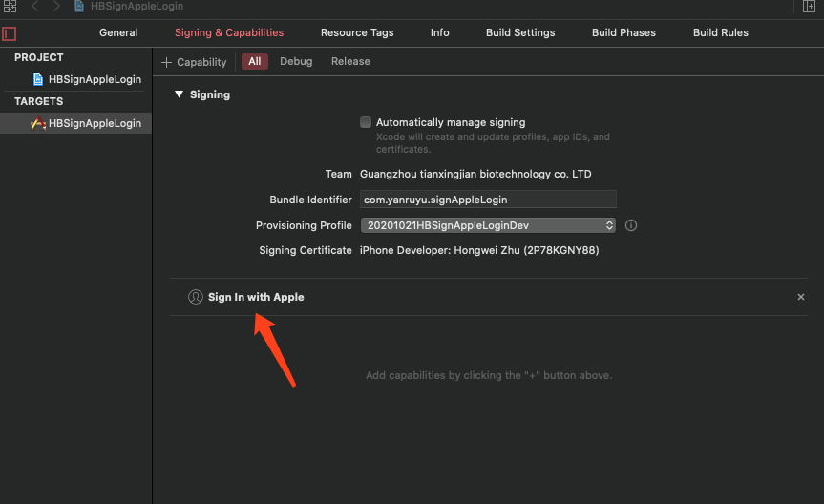Click the HBSignAppleLogin file icon in breadcrumb
This screenshot has width=824, height=504.
coord(79,6)
